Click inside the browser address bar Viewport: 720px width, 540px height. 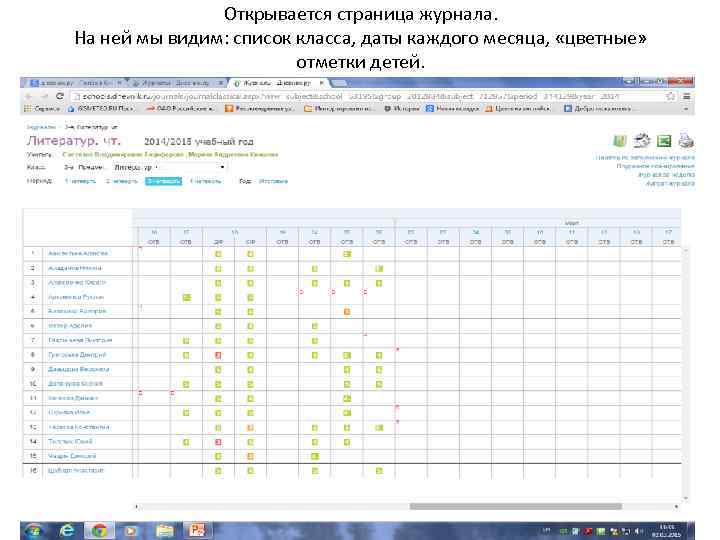click(x=367, y=96)
